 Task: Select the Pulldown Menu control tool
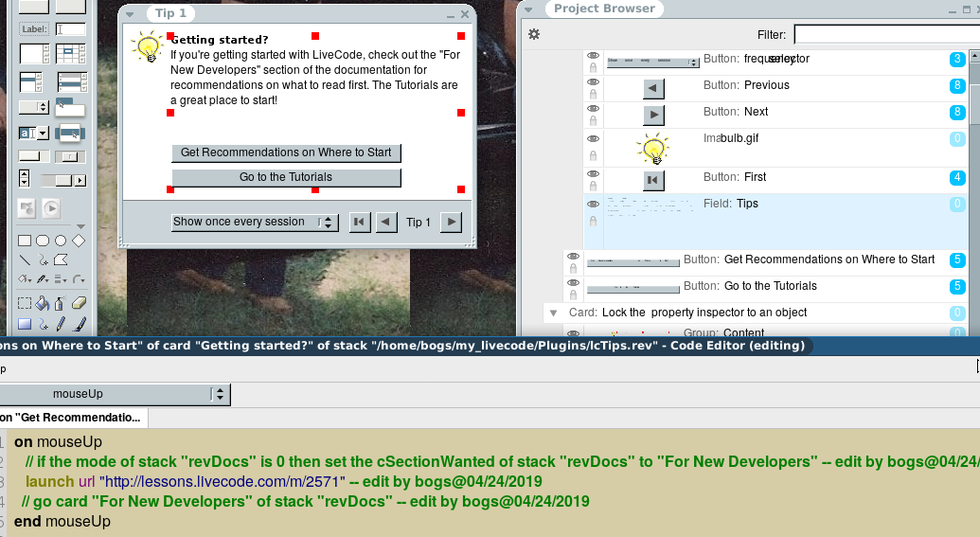click(69, 108)
